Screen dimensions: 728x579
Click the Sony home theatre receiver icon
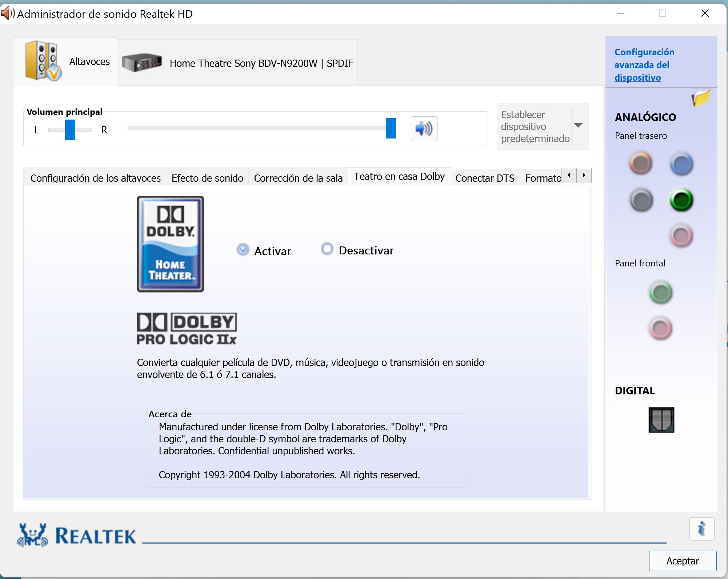pos(142,63)
